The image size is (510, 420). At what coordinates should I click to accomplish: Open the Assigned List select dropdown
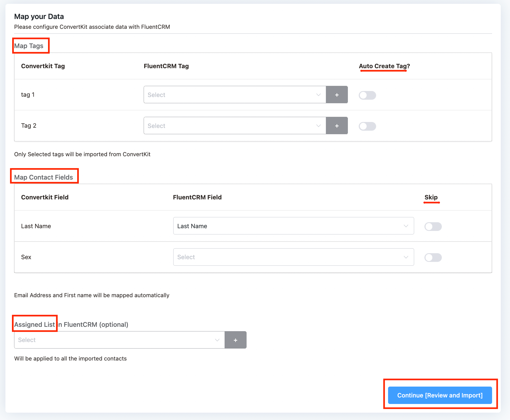click(x=117, y=340)
